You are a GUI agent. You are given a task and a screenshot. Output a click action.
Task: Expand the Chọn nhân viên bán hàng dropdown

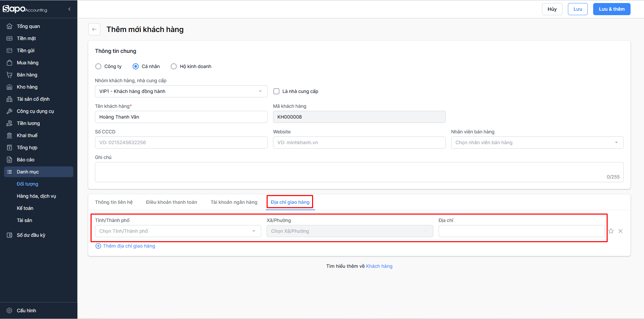tap(537, 142)
